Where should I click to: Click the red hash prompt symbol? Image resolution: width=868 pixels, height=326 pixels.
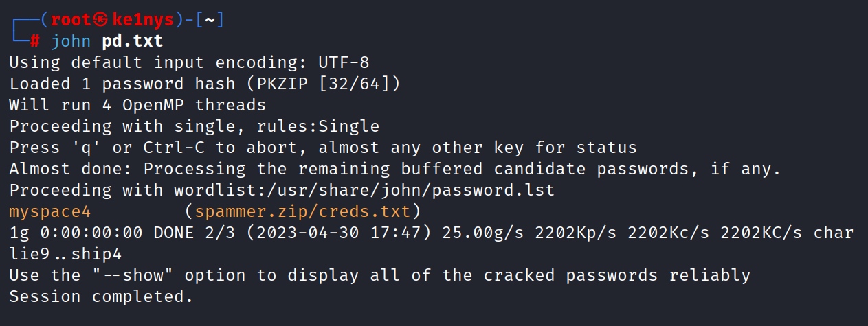(x=35, y=41)
